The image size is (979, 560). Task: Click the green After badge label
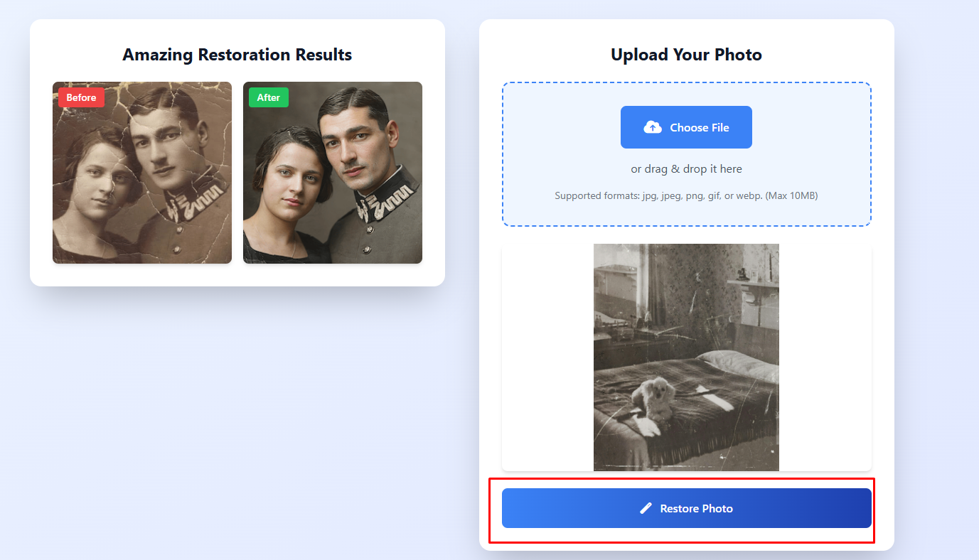tap(268, 97)
